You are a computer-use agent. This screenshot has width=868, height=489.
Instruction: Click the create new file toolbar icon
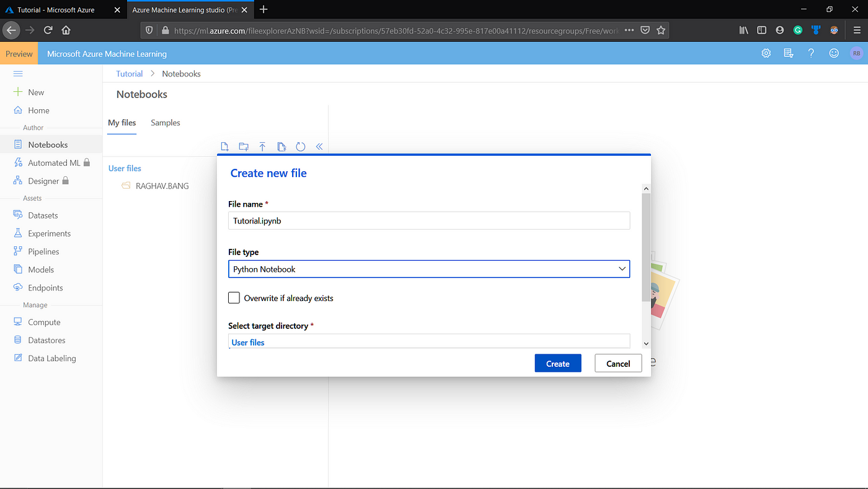[225, 147]
